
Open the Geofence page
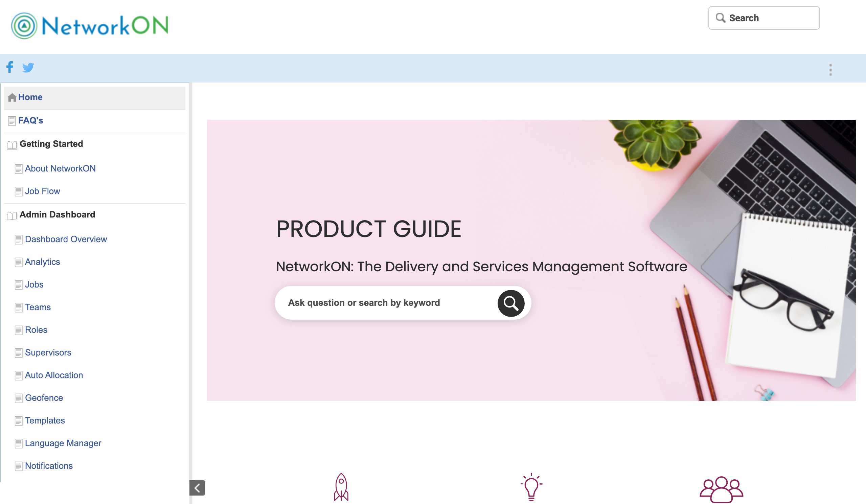[x=44, y=398]
